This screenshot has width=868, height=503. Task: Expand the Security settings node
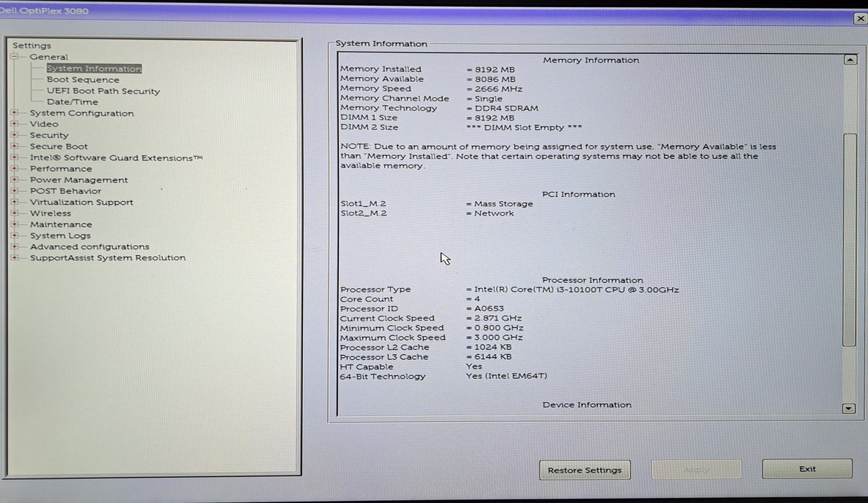[14, 135]
